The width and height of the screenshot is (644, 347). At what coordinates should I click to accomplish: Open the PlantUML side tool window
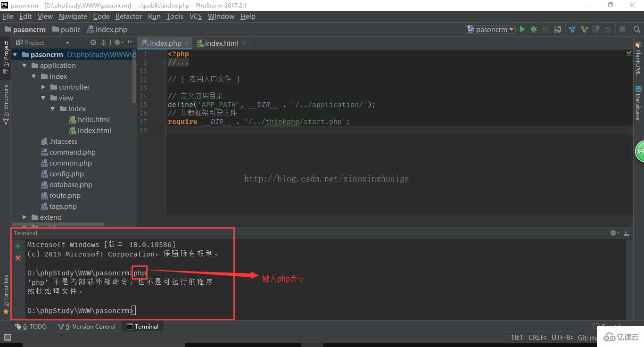coord(638,58)
